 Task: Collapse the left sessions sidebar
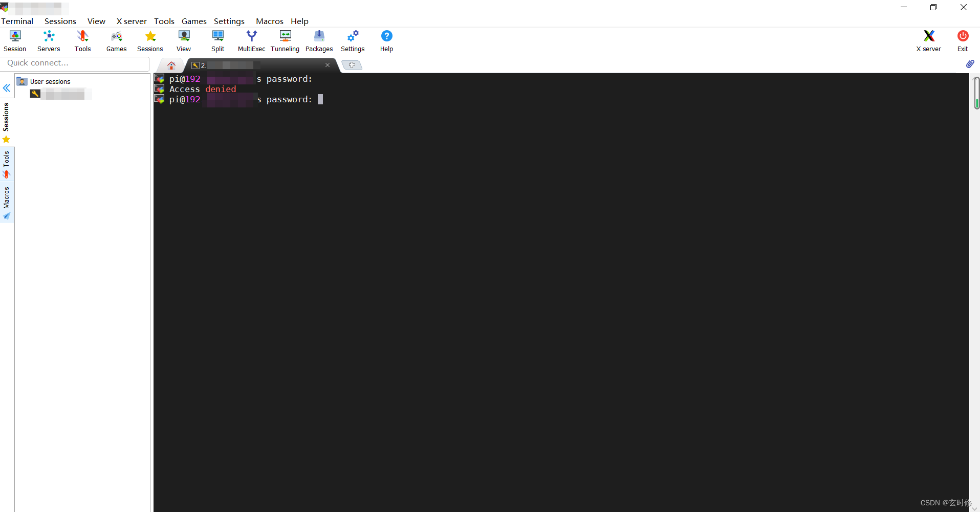pos(6,88)
